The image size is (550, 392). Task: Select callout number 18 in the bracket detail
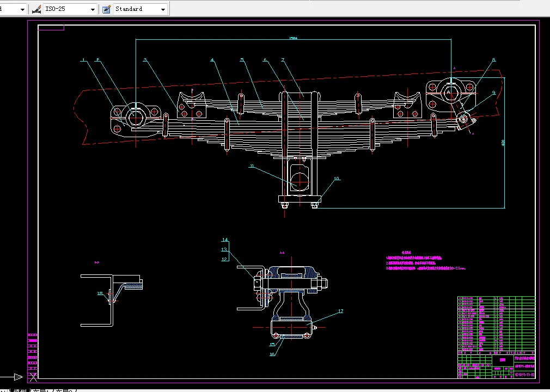[x=100, y=293]
